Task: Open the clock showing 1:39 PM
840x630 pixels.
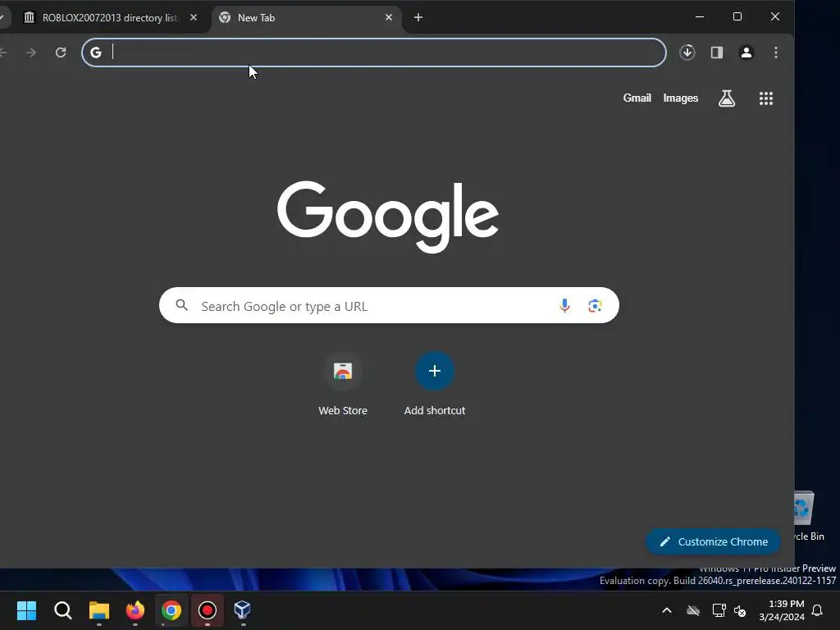Action: point(782,610)
